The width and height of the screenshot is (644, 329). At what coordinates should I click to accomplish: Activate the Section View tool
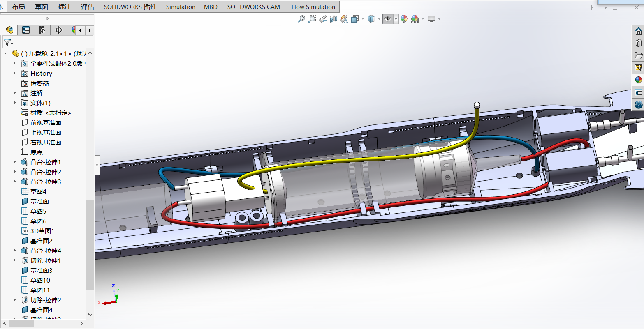tap(334, 19)
